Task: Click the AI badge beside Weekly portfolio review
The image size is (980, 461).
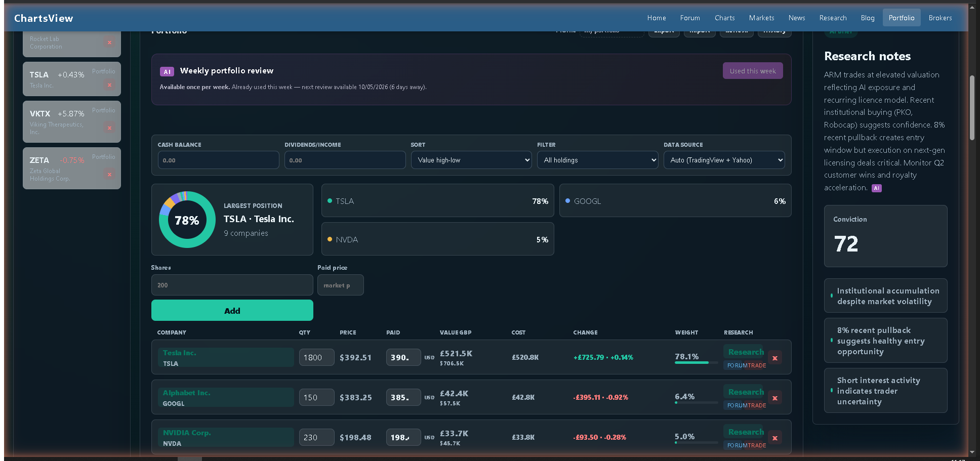Action: (167, 72)
